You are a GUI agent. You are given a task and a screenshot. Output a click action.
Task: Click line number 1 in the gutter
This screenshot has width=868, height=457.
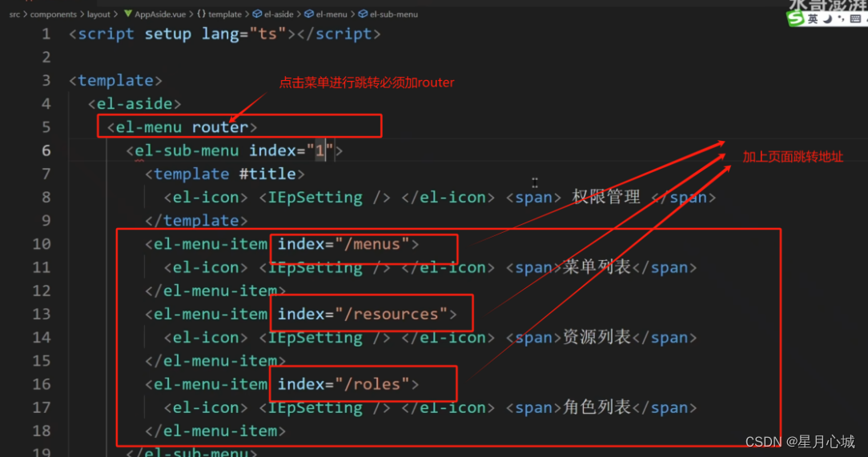46,34
